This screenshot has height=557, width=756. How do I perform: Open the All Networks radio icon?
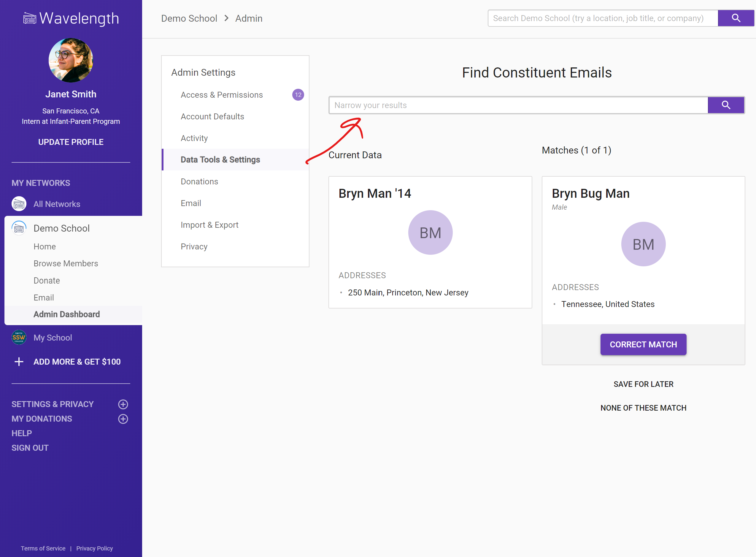pos(19,204)
